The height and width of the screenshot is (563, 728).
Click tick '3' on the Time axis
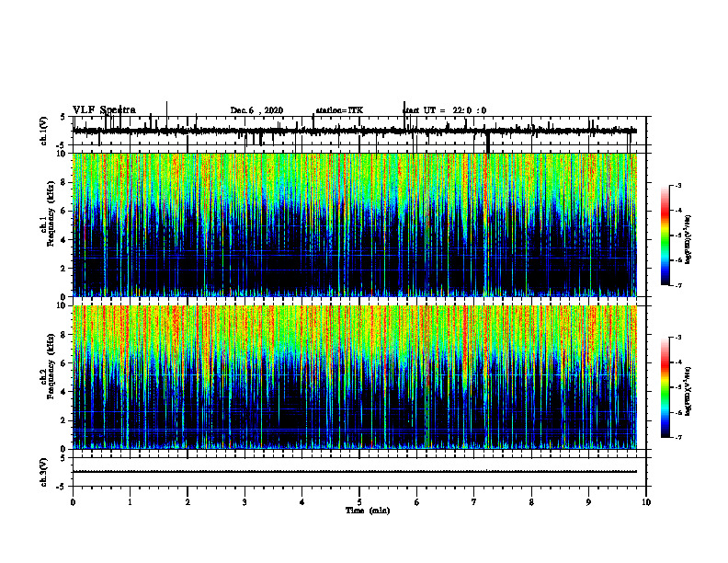click(x=245, y=502)
